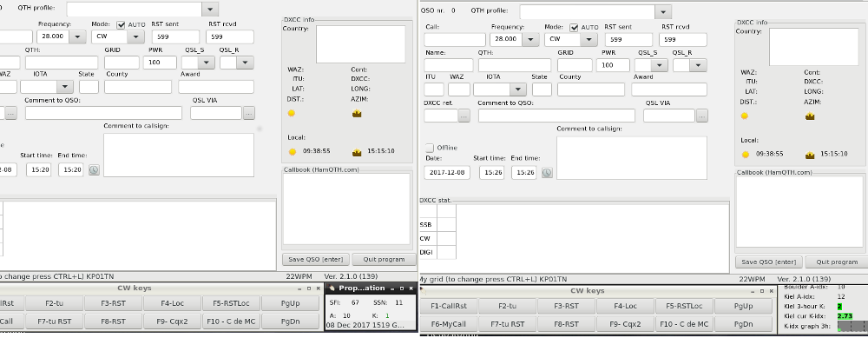Click F2-tu CW key in right window
868x338 pixels.
coord(507,306)
